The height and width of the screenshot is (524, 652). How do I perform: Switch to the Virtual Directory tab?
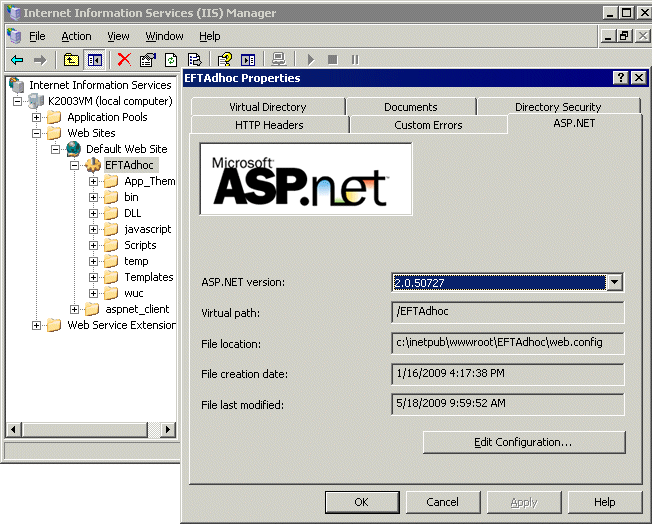coord(268,107)
